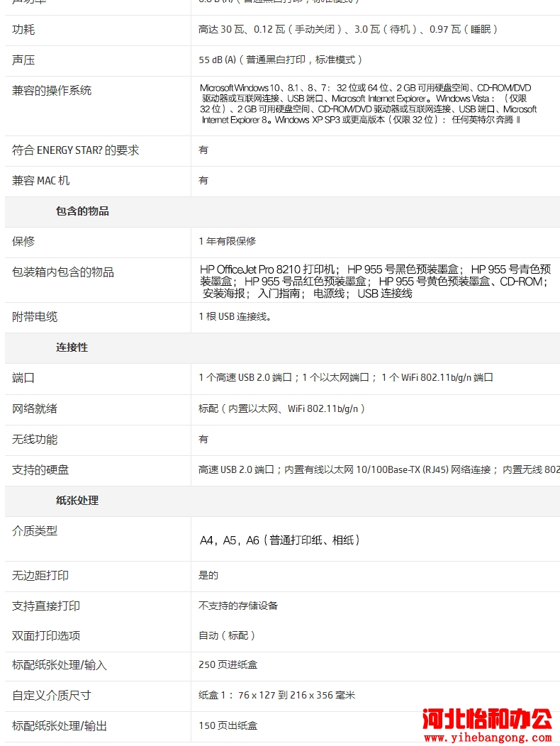Click the 纸张处理 section header
This screenshot has height=746, width=560.
point(77,501)
